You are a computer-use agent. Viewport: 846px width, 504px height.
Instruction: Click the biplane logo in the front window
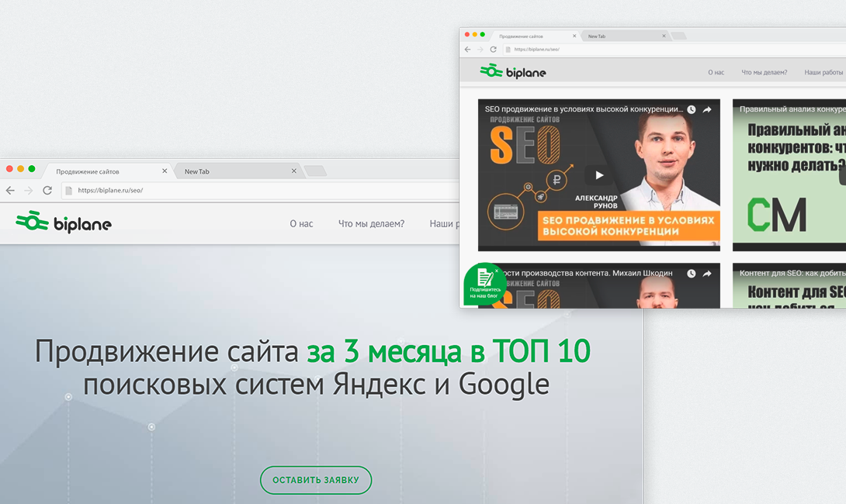point(513,71)
